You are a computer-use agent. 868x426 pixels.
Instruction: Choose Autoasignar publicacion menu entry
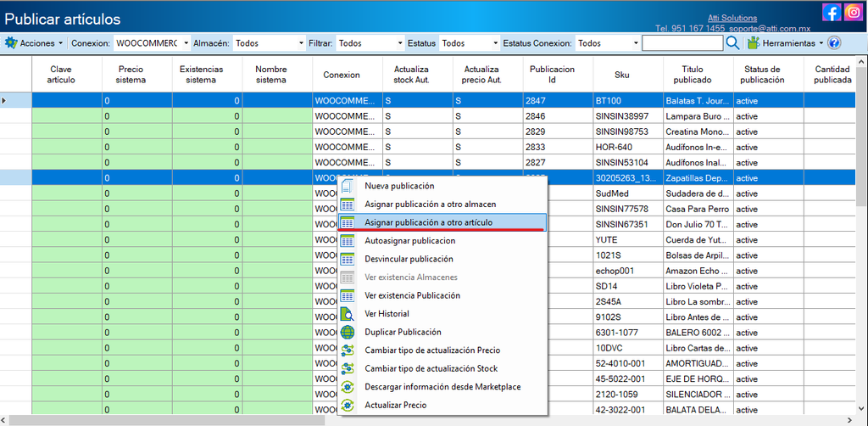[442, 241]
